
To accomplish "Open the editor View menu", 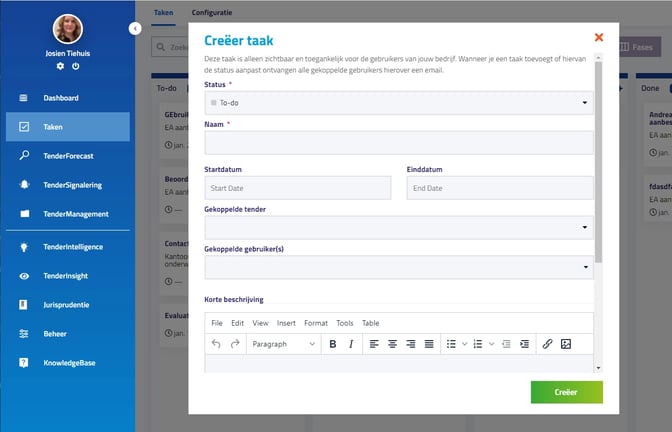I will [260, 323].
